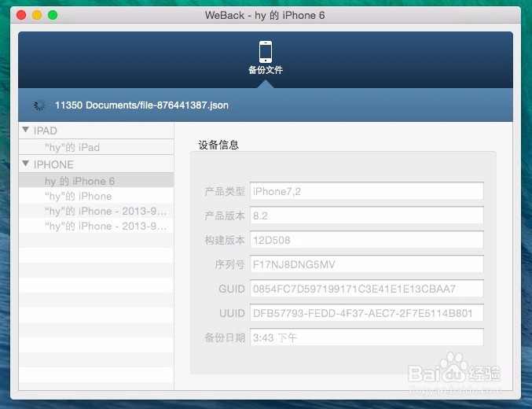
Task: Click the 产品类型 field showing iPhone7,2
Action: [367, 191]
